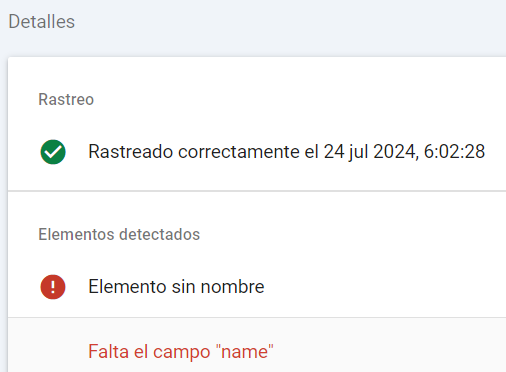506x372 pixels.
Task: Click the "Detalles" section heading
Action: tap(42, 22)
